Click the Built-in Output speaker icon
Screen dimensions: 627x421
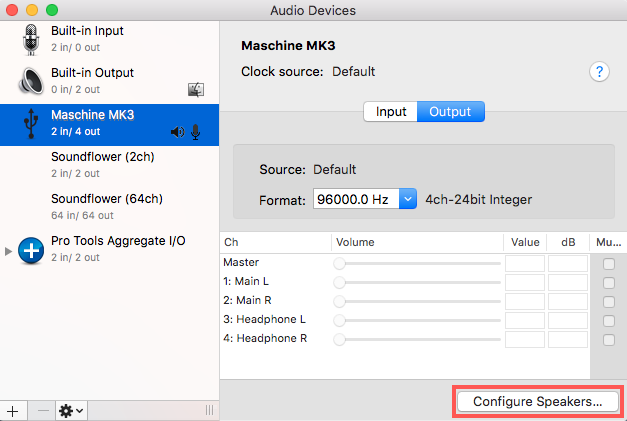(31, 81)
